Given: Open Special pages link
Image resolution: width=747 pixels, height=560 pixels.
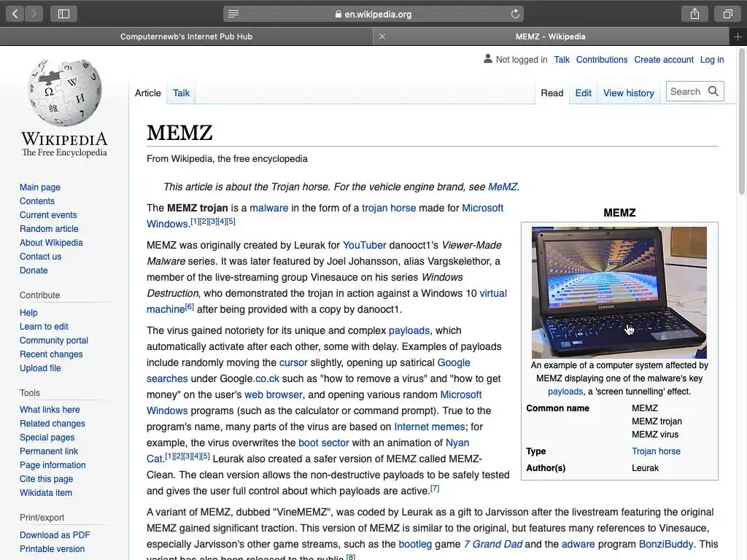Looking at the screenshot, I should (x=47, y=437).
